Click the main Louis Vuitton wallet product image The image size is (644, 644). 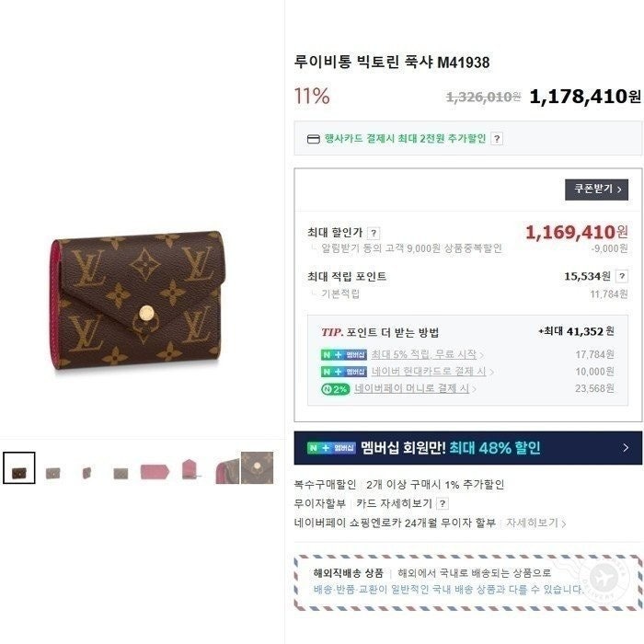137,300
